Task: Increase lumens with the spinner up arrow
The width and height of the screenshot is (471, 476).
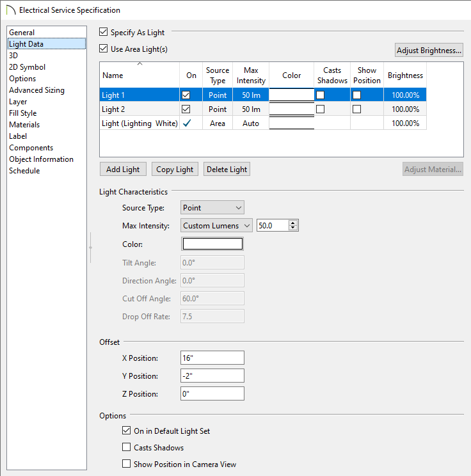Action: coord(292,223)
